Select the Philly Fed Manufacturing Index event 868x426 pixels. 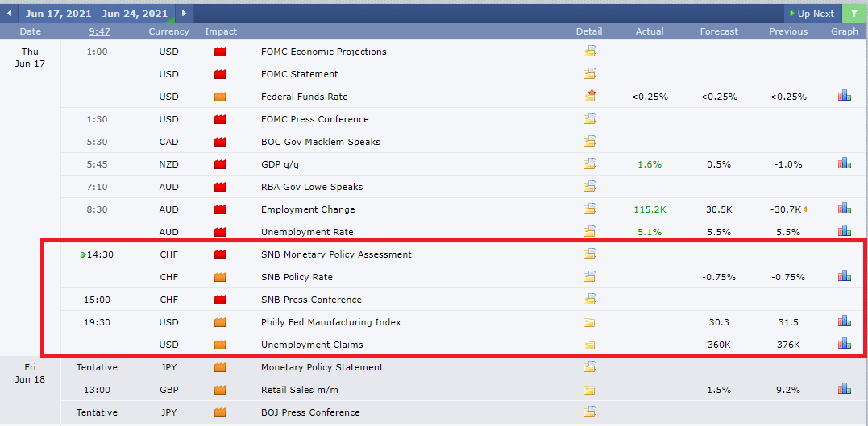331,322
